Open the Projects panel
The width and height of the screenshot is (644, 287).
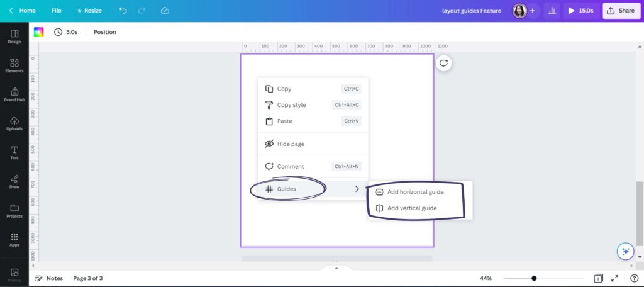pyautogui.click(x=14, y=211)
